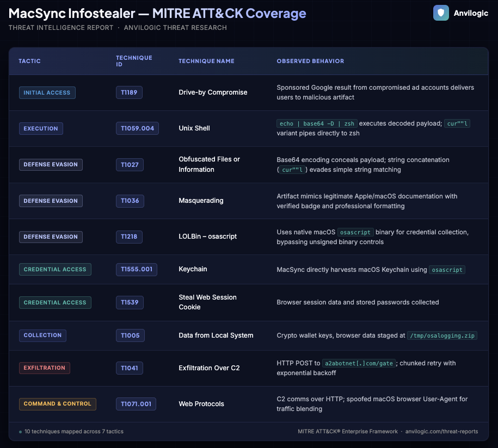This screenshot has height=448, width=498.
Task: Open technique ID T1005
Action: tap(130, 335)
